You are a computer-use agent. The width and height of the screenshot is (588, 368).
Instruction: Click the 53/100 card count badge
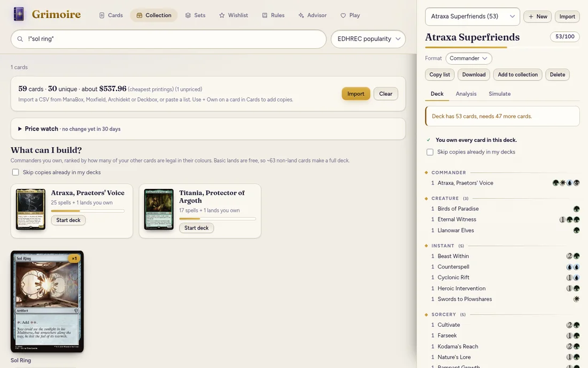[565, 37]
